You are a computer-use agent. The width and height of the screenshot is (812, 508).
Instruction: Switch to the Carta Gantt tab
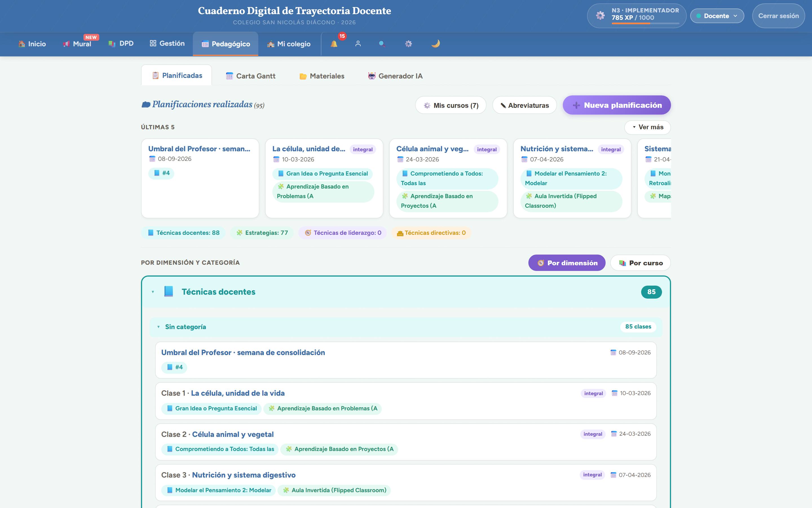pyautogui.click(x=251, y=76)
